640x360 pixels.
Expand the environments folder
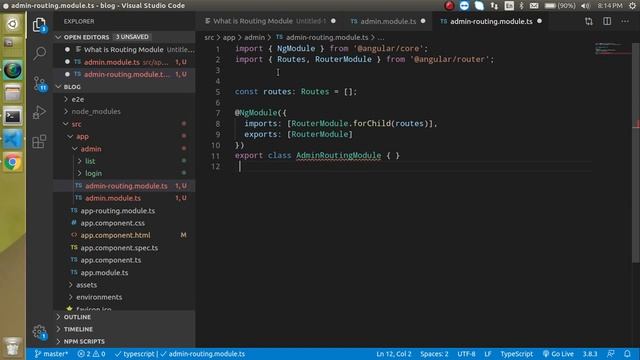124,297
